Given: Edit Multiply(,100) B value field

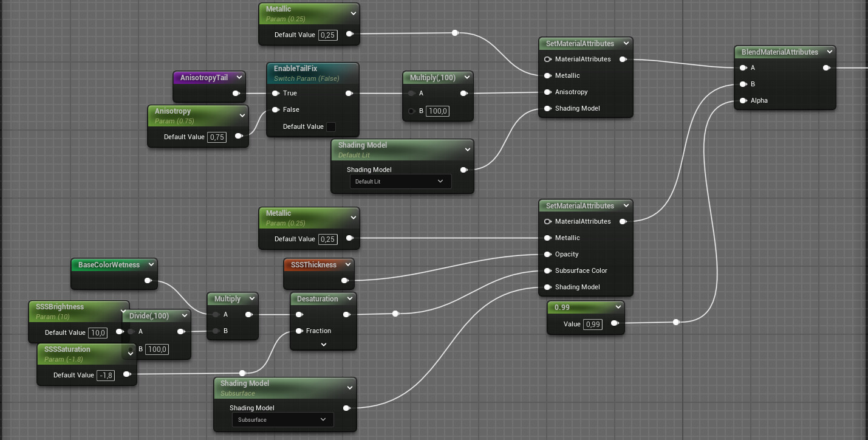Looking at the screenshot, I should tap(437, 111).
